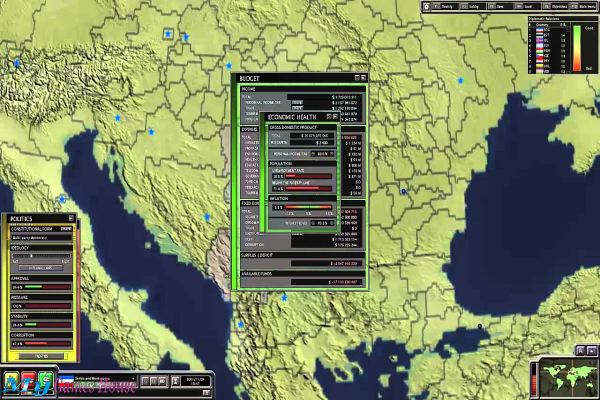600x400 pixels.
Task: Increase the Interest Level with right arrow
Action: (x=331, y=223)
